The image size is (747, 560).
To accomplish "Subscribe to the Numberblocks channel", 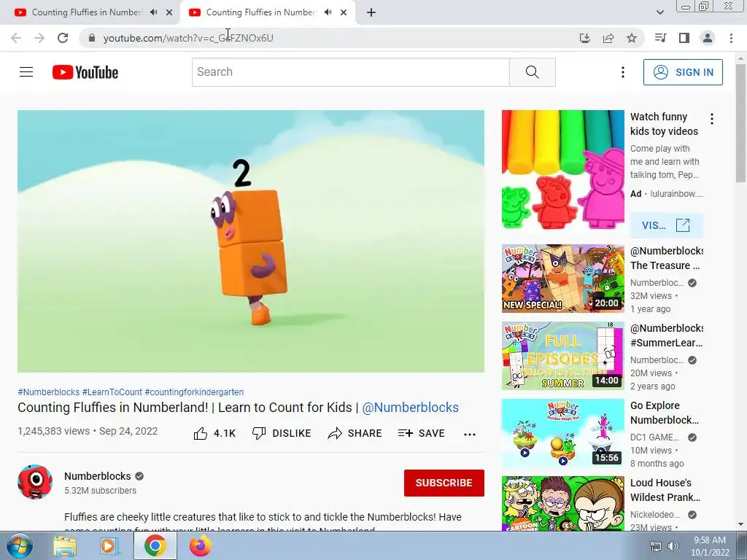I will [444, 483].
